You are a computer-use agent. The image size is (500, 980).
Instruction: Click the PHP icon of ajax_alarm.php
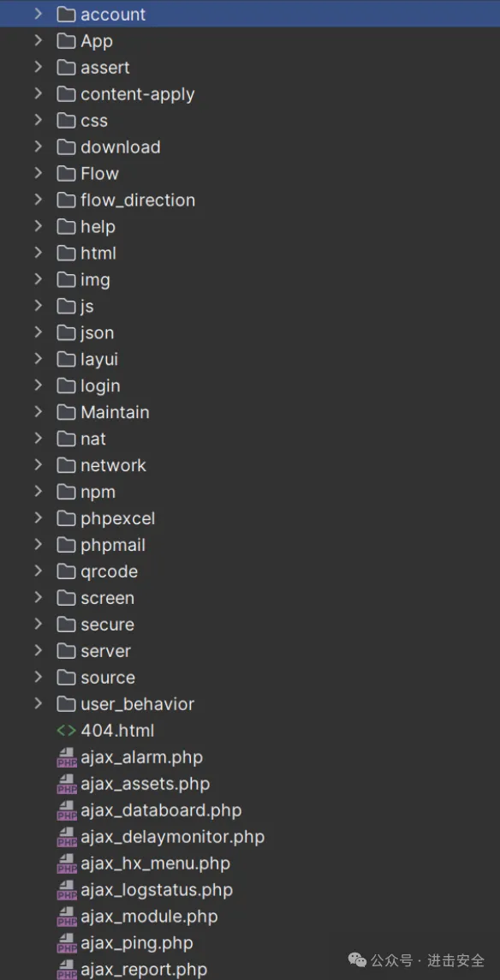click(66, 757)
